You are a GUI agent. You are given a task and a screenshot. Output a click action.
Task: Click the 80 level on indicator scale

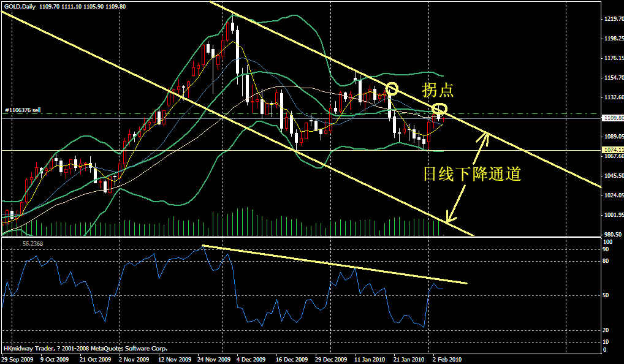(606, 262)
